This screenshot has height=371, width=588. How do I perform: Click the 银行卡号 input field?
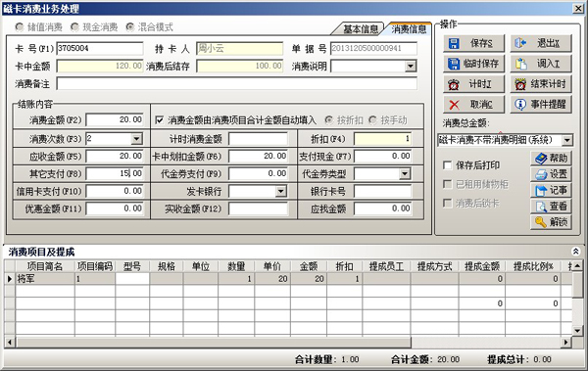(x=383, y=192)
